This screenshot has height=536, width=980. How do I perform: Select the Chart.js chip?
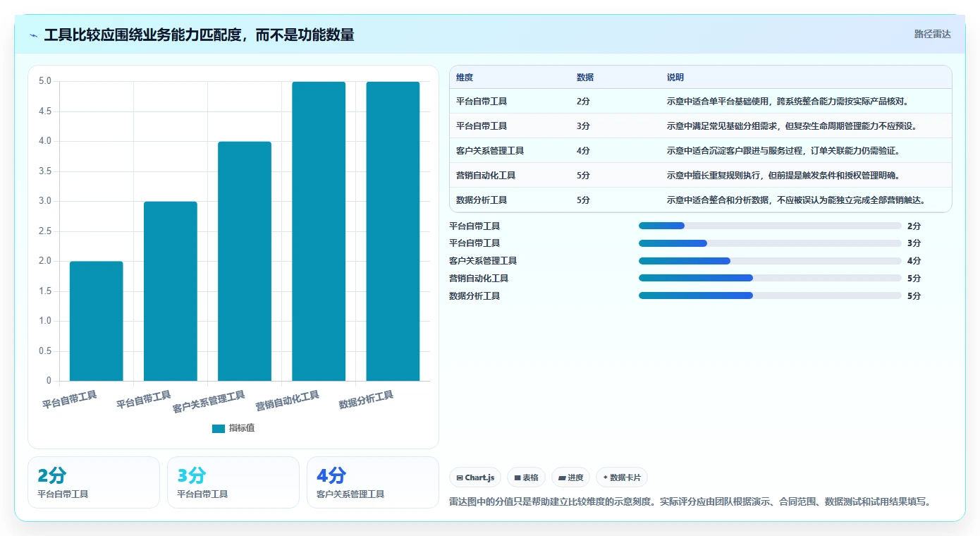[475, 477]
